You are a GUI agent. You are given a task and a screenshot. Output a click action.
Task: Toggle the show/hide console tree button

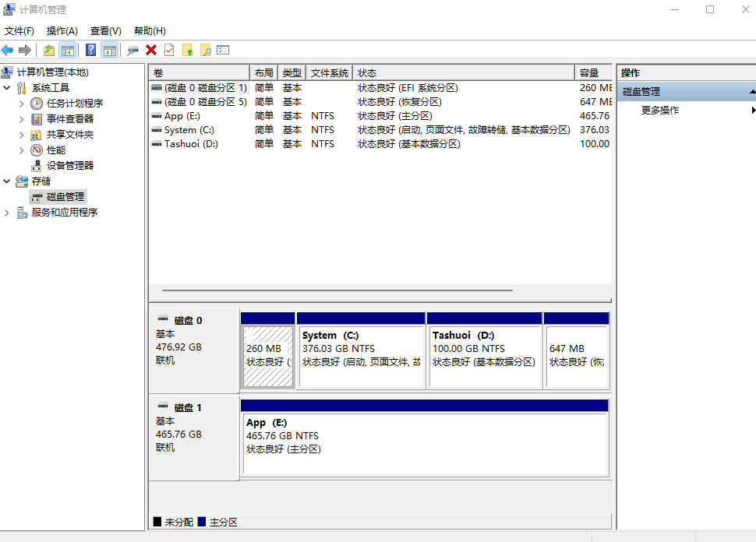tap(68, 50)
